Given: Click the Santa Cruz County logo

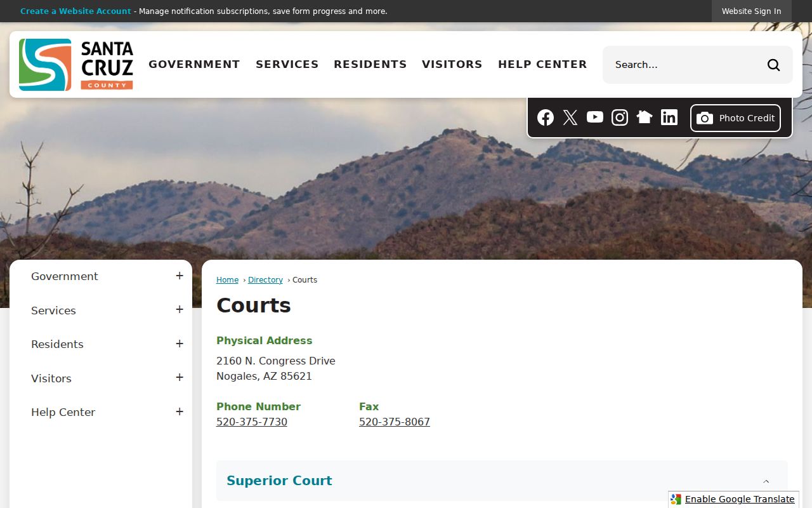Looking at the screenshot, I should (76, 65).
